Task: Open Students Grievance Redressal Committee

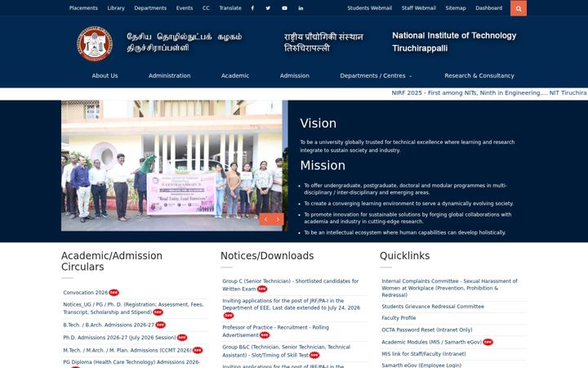Action: click(x=433, y=307)
